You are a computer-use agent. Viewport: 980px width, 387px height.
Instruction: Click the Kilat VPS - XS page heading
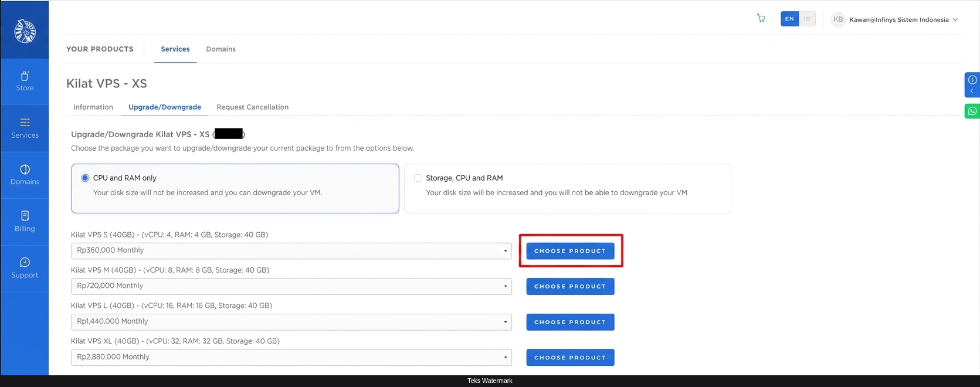(107, 83)
